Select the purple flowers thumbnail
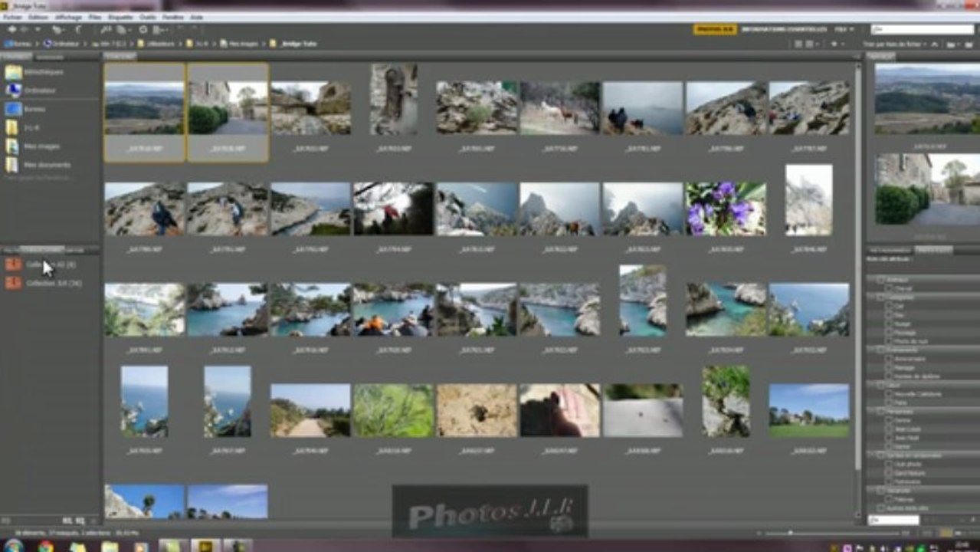This screenshot has width=980, height=552. [726, 209]
